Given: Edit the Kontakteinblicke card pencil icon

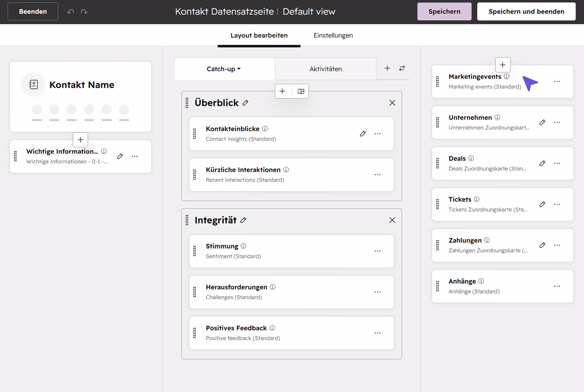Looking at the screenshot, I should coord(363,134).
